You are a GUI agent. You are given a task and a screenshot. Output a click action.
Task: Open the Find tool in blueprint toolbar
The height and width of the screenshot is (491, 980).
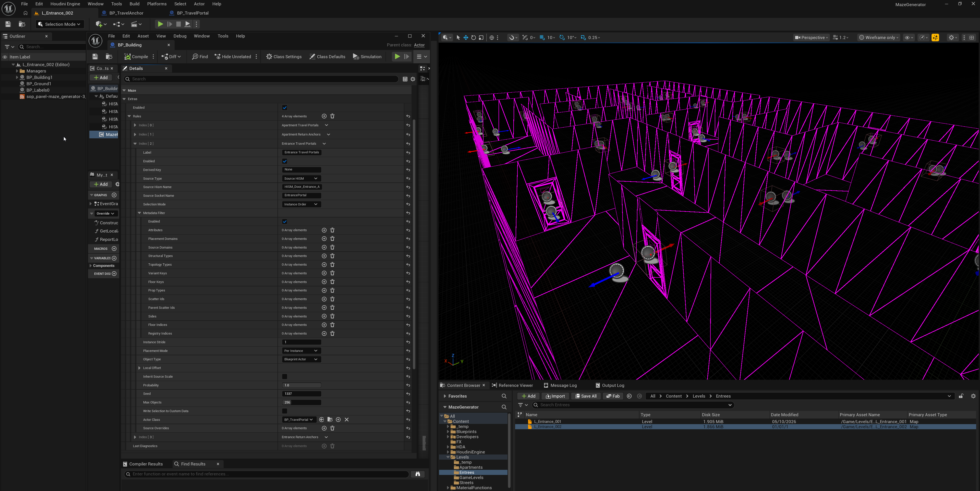tap(200, 57)
